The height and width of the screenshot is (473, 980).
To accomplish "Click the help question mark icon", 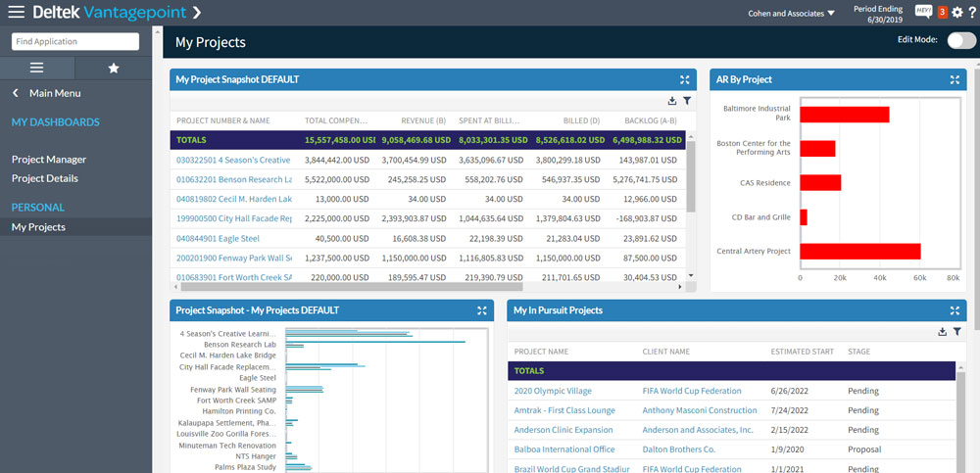I will point(971,13).
